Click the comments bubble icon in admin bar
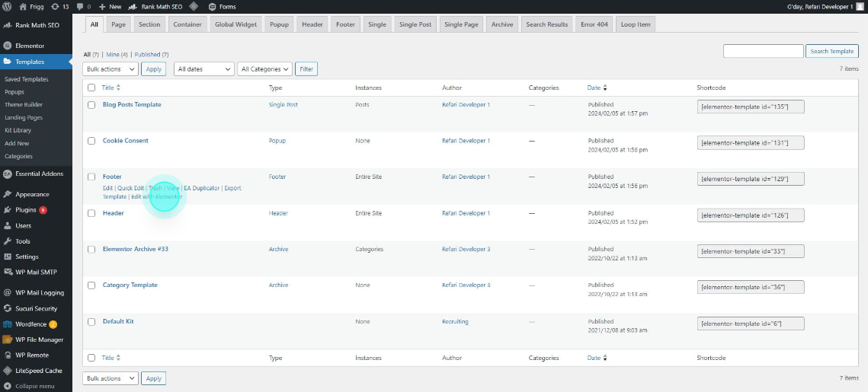868x392 pixels. [x=80, y=7]
